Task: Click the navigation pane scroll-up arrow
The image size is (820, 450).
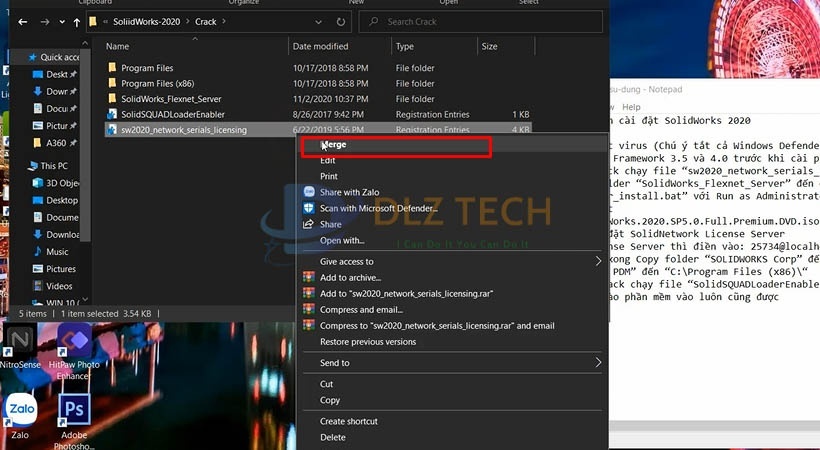Action: click(x=85, y=42)
